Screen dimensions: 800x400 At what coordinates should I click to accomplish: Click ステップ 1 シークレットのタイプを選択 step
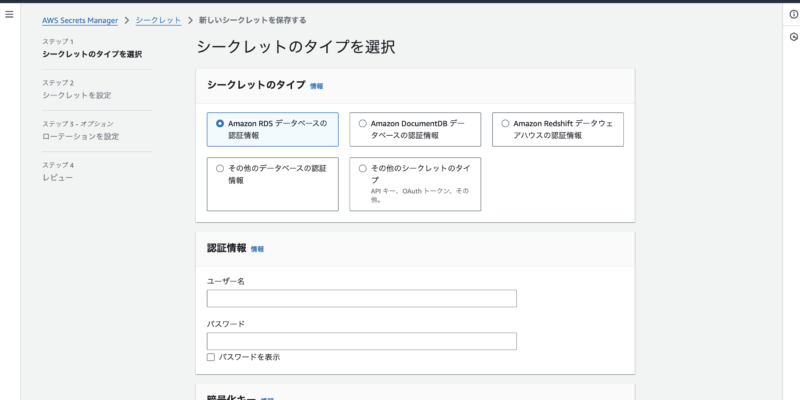tap(92, 54)
